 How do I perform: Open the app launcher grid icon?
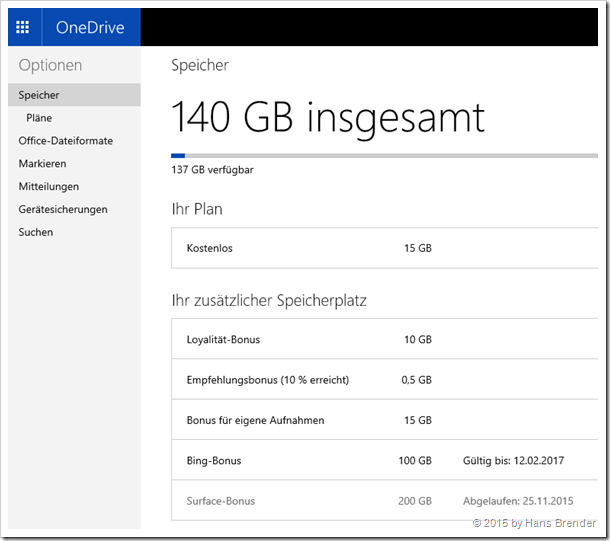pos(23,27)
